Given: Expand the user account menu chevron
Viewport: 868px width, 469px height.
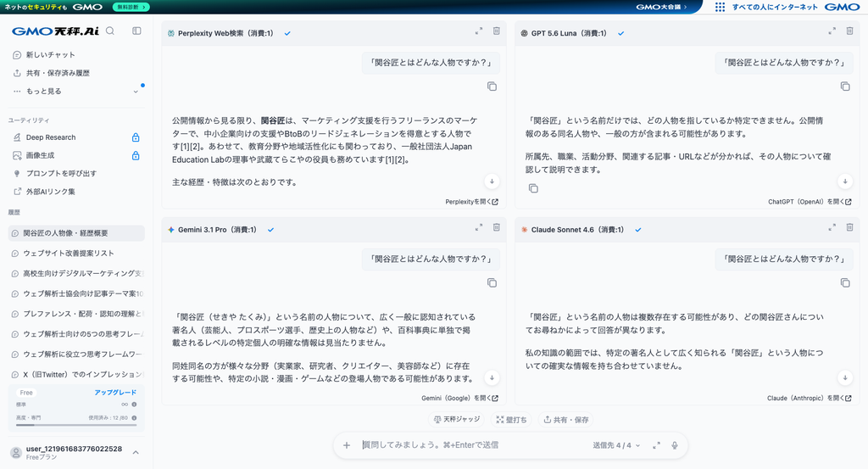Looking at the screenshot, I should (x=136, y=452).
